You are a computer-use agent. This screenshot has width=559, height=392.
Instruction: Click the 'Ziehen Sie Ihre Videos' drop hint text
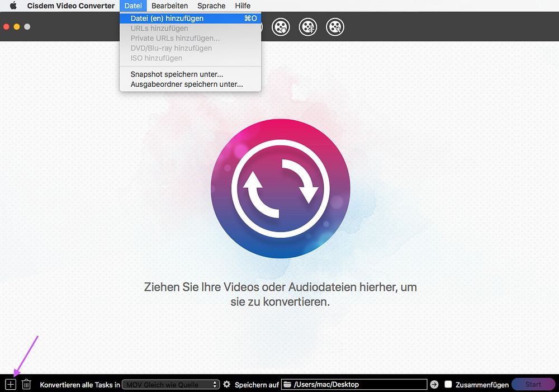pos(280,294)
